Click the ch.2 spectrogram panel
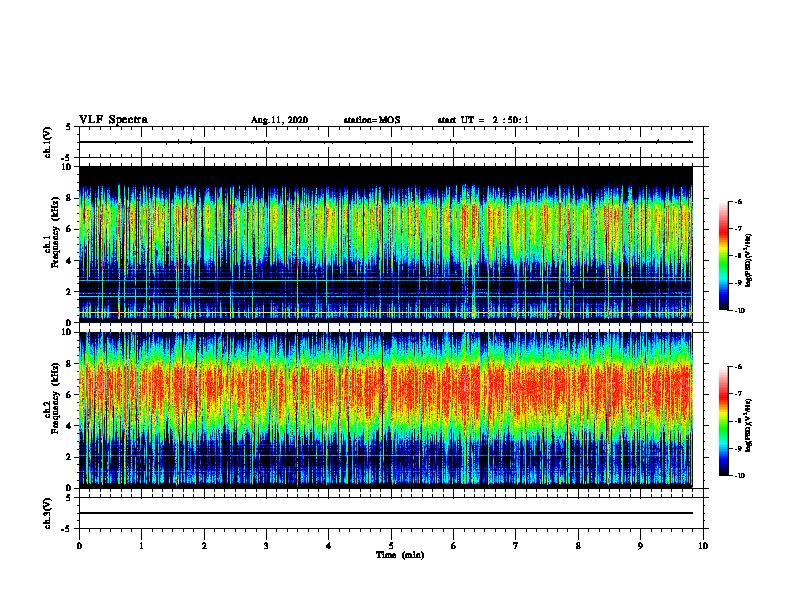The image size is (792, 612). click(x=385, y=410)
